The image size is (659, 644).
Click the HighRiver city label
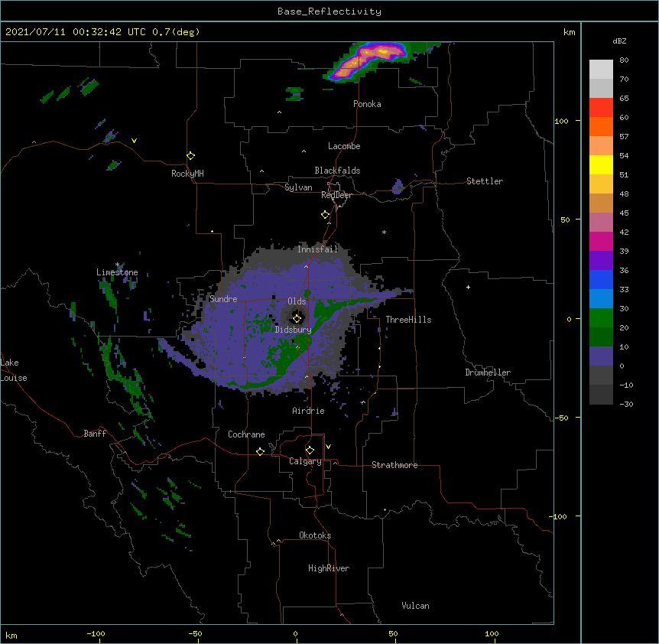[329, 568]
